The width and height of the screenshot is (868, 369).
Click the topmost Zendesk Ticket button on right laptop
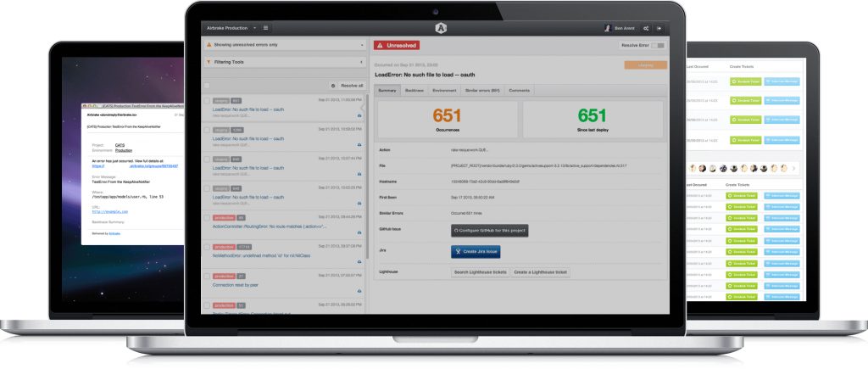[x=746, y=81]
